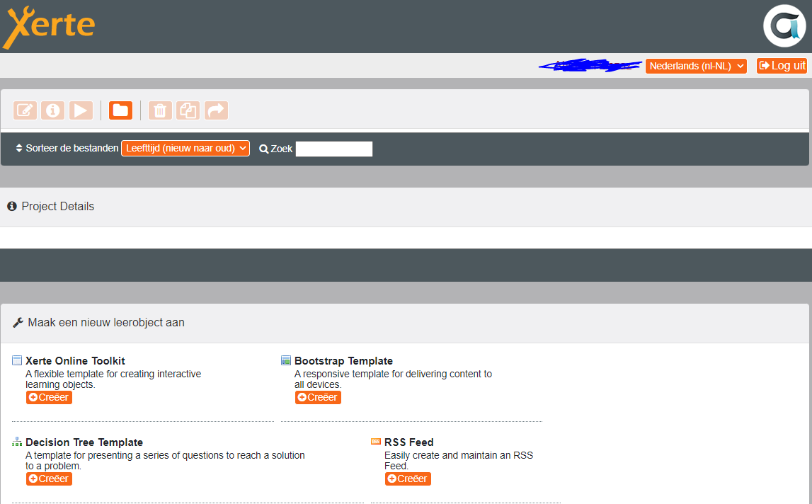Open the Nederlands (nl-NL) language dropdown
Viewport: 812px width, 504px height.
click(x=696, y=66)
